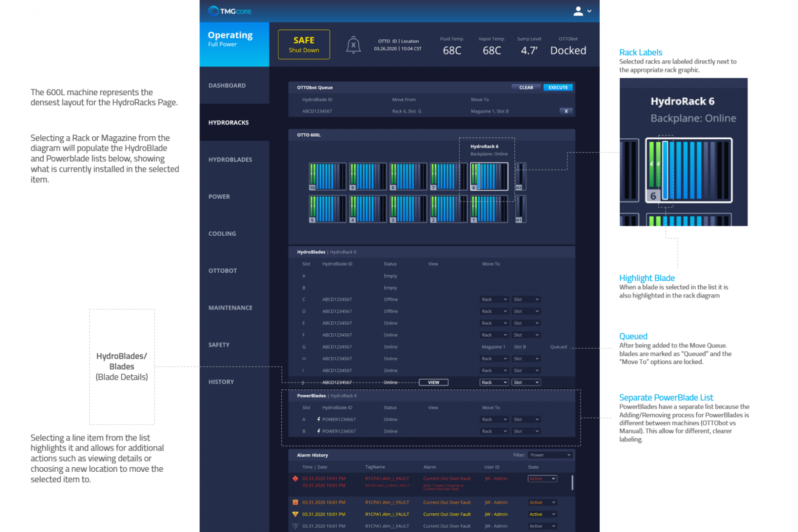Select Magazine M2 in the diagram
The image size is (798, 532).
tap(520, 176)
